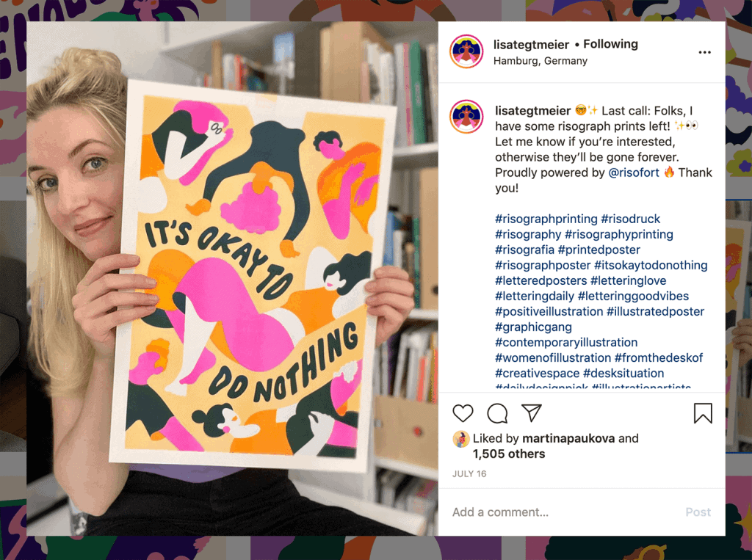
Task: Open the #womenofillustration hashtag
Action: (553, 357)
